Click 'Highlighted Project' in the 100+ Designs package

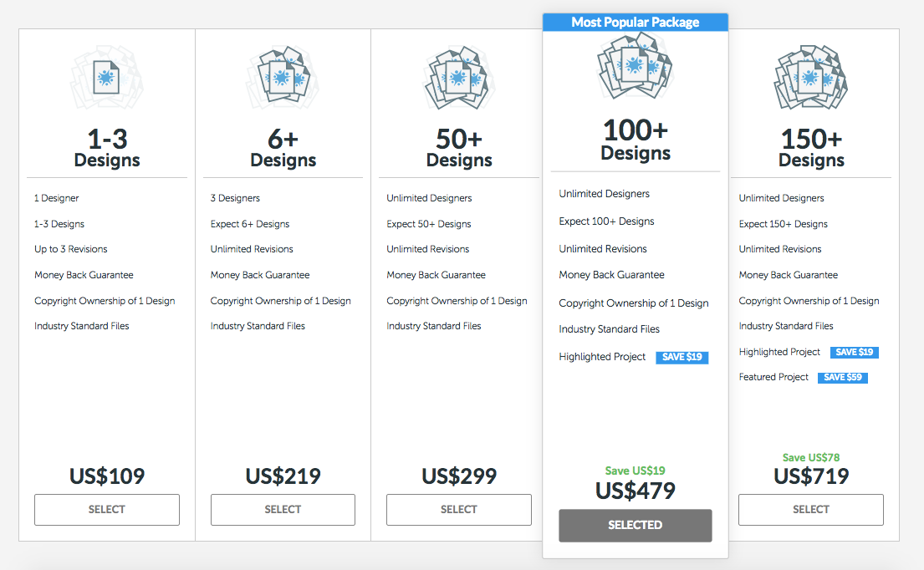(602, 357)
